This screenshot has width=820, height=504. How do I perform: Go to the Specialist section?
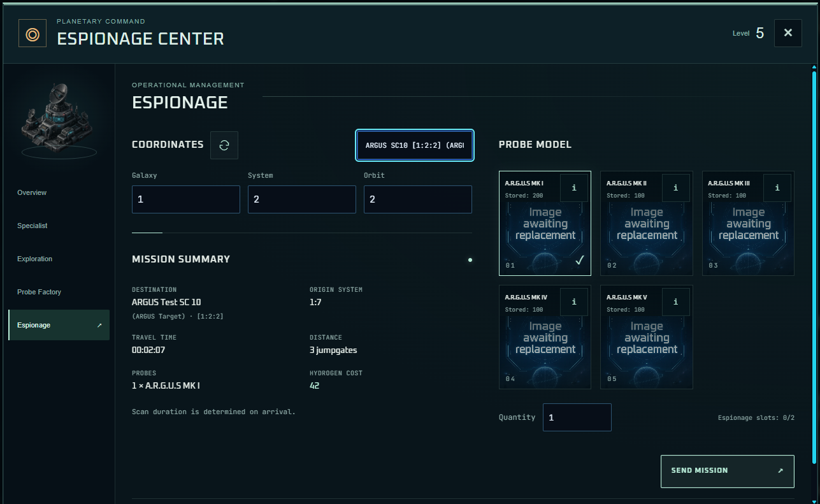(x=59, y=226)
